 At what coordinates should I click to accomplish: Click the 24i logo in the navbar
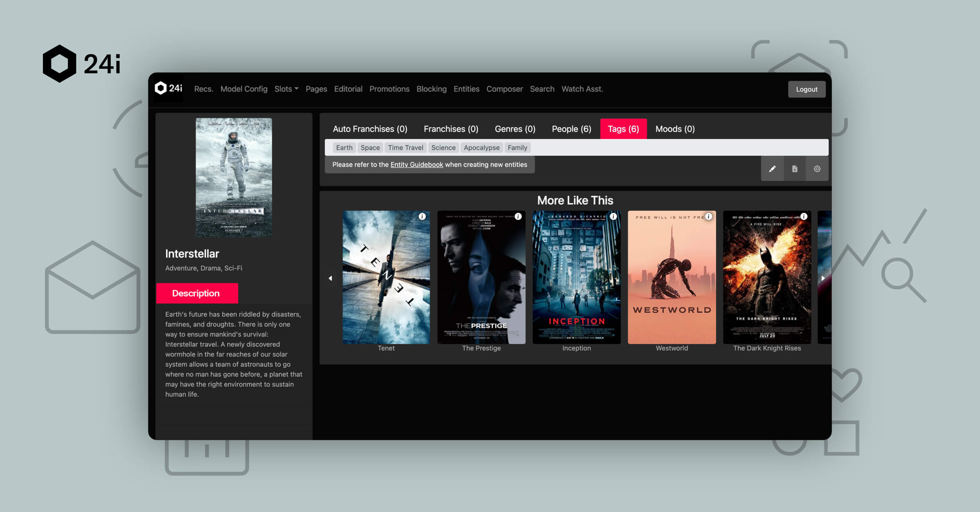click(168, 88)
